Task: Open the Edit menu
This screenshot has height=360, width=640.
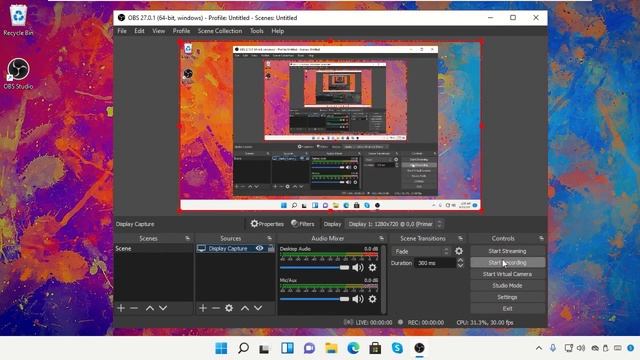Action: tap(139, 31)
